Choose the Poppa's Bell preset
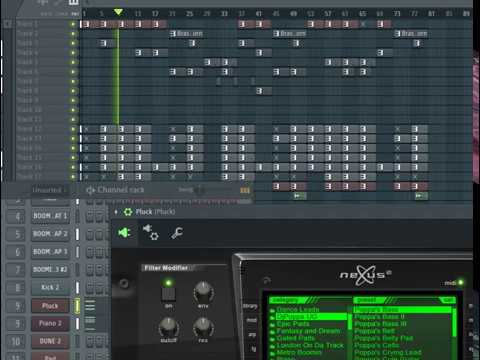The height and width of the screenshot is (360, 480). pyautogui.click(x=374, y=331)
